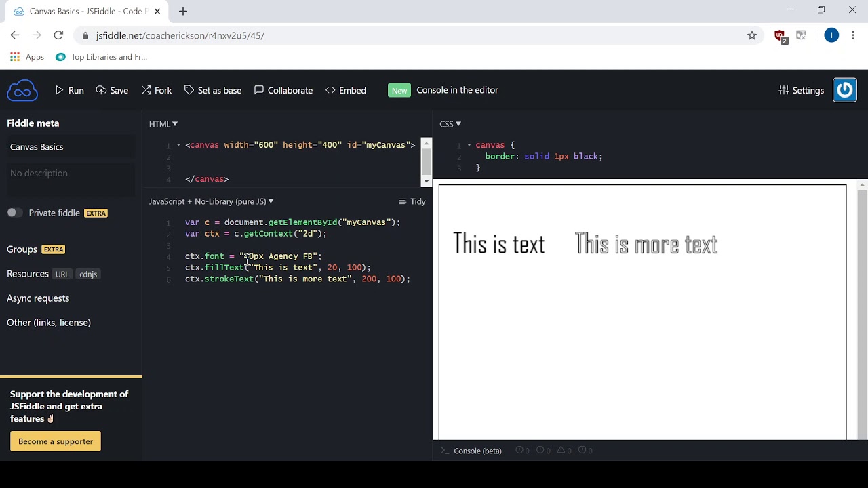Open Other (links, license) section
The width and height of the screenshot is (868, 488).
pyautogui.click(x=49, y=323)
